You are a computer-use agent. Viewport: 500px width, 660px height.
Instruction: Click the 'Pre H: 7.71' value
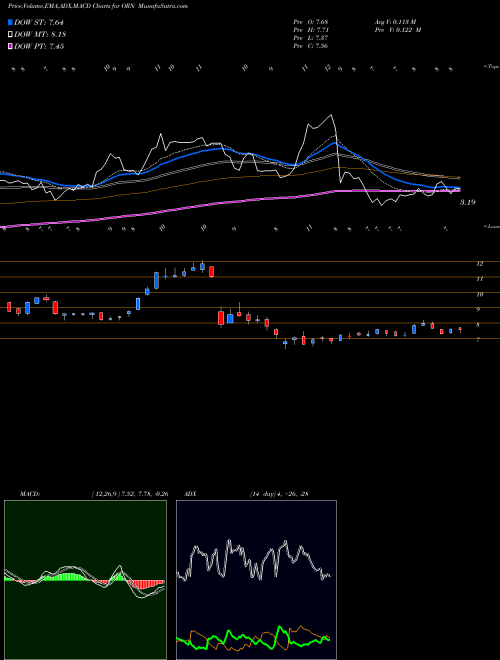pyautogui.click(x=311, y=30)
